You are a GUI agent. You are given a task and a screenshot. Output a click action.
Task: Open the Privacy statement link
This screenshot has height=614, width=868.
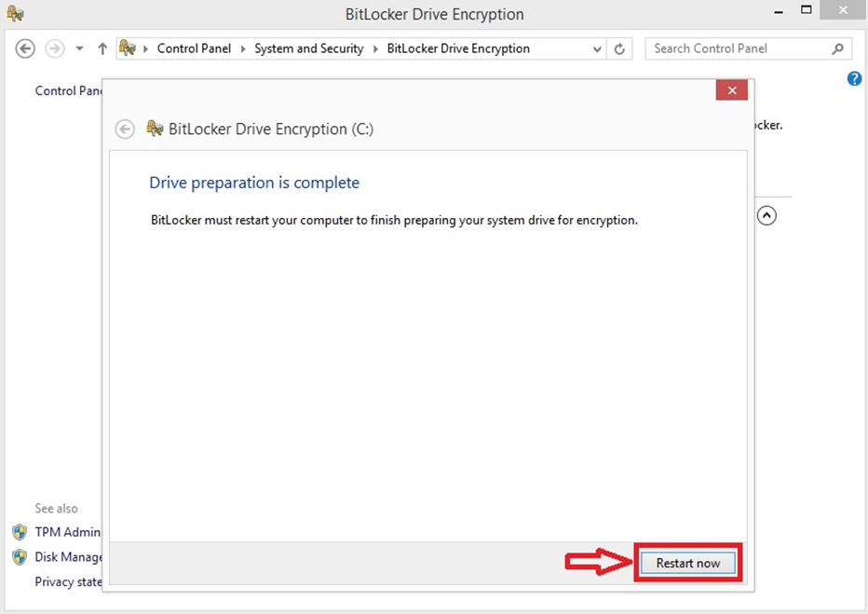(68, 581)
